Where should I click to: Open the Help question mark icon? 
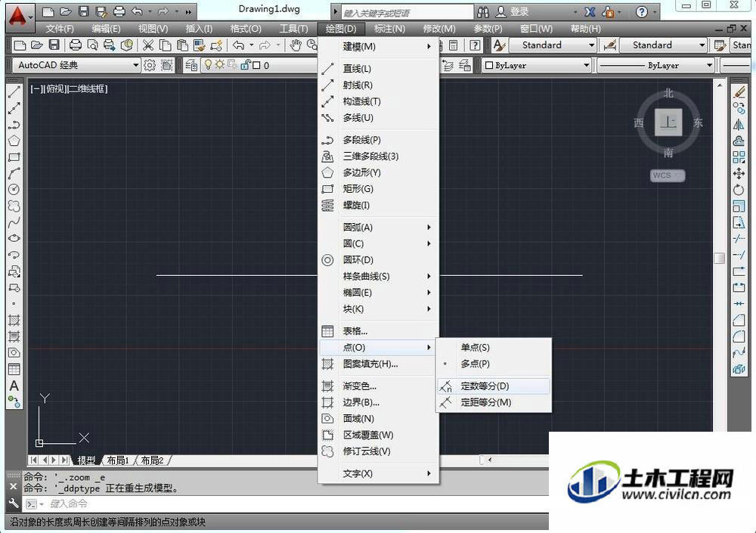[x=641, y=11]
